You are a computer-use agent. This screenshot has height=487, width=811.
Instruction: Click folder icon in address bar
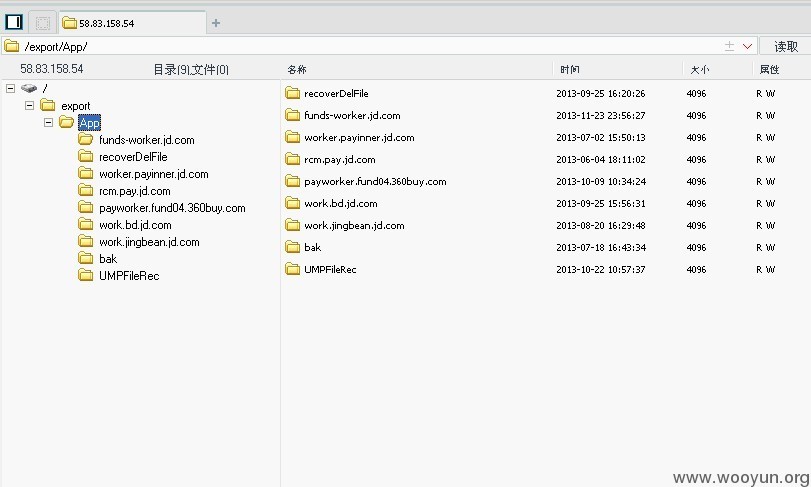[11, 47]
